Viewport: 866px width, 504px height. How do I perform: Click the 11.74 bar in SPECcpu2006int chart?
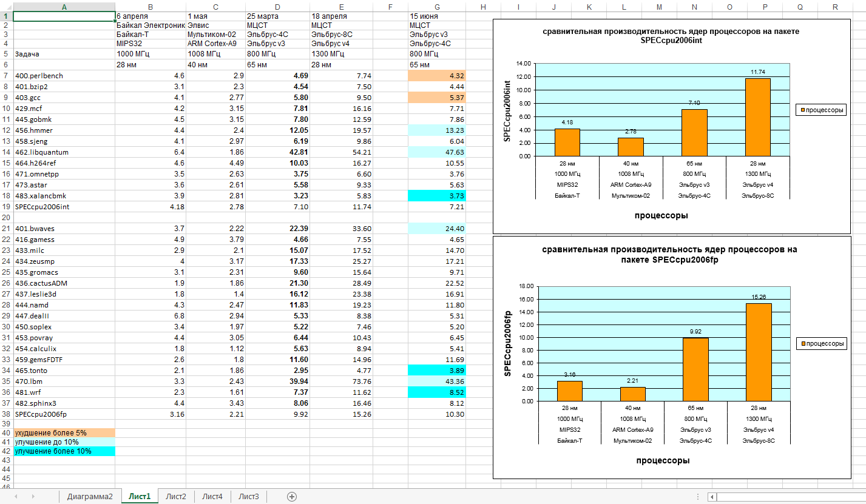(x=757, y=117)
